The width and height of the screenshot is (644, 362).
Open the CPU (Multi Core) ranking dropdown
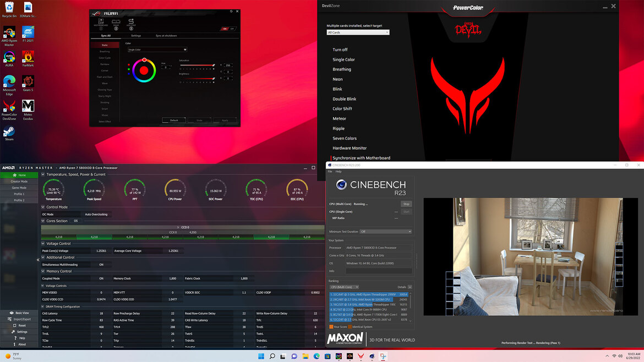tap(344, 287)
